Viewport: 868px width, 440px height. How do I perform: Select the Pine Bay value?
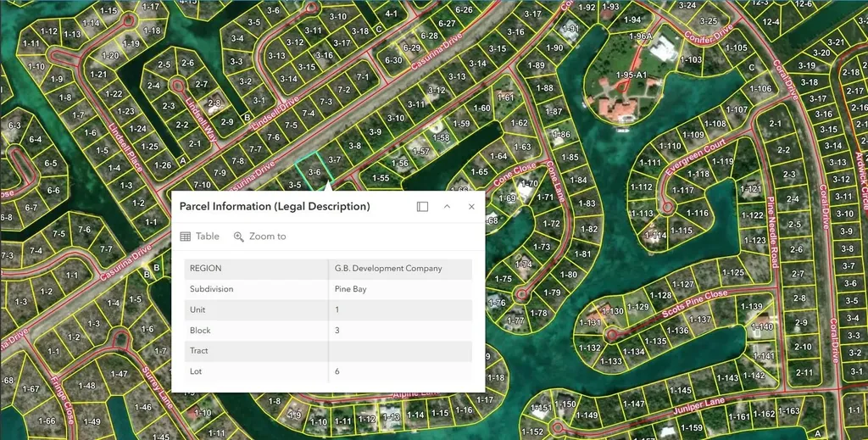click(350, 289)
